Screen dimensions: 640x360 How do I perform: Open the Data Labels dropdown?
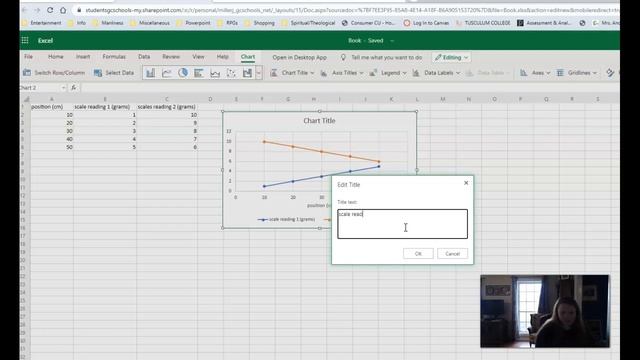click(436, 73)
